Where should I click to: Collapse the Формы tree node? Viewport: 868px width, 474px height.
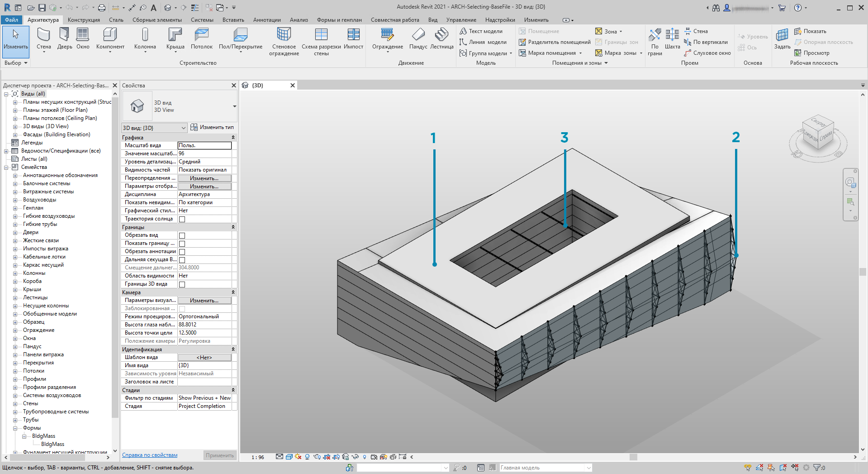(15, 428)
